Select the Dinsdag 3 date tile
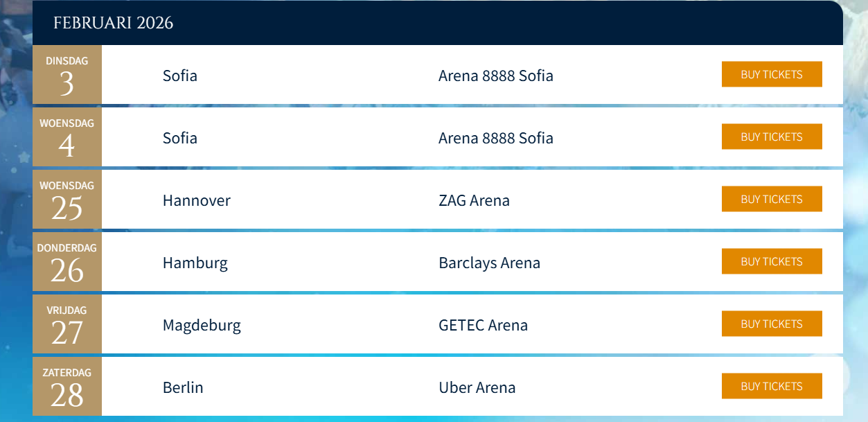The width and height of the screenshot is (868, 422). coord(67,75)
